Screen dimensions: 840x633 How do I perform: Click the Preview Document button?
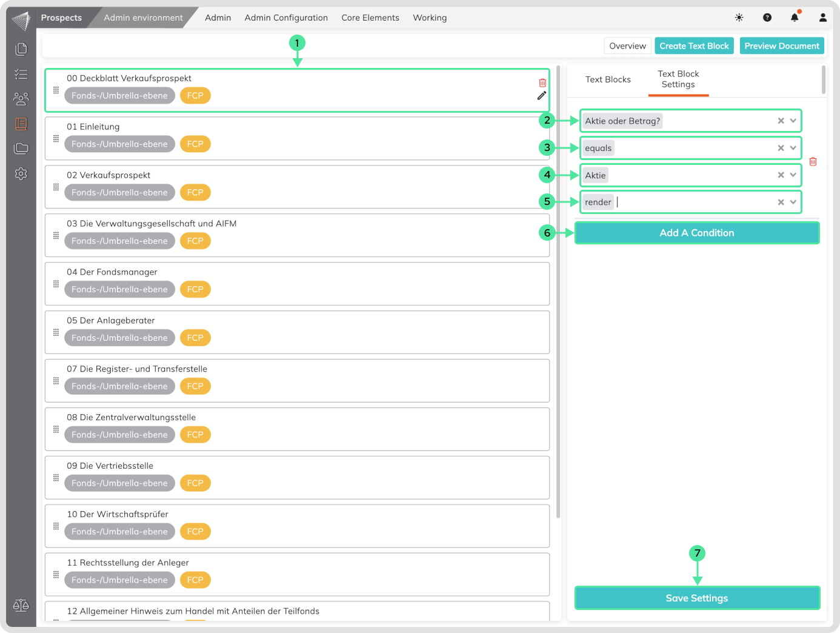pyautogui.click(x=781, y=46)
